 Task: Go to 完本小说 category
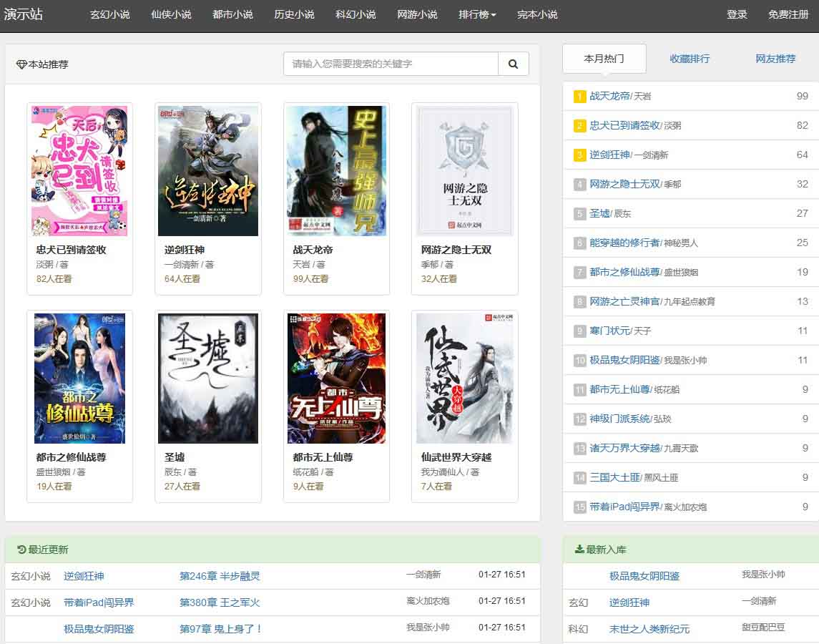pyautogui.click(x=537, y=14)
